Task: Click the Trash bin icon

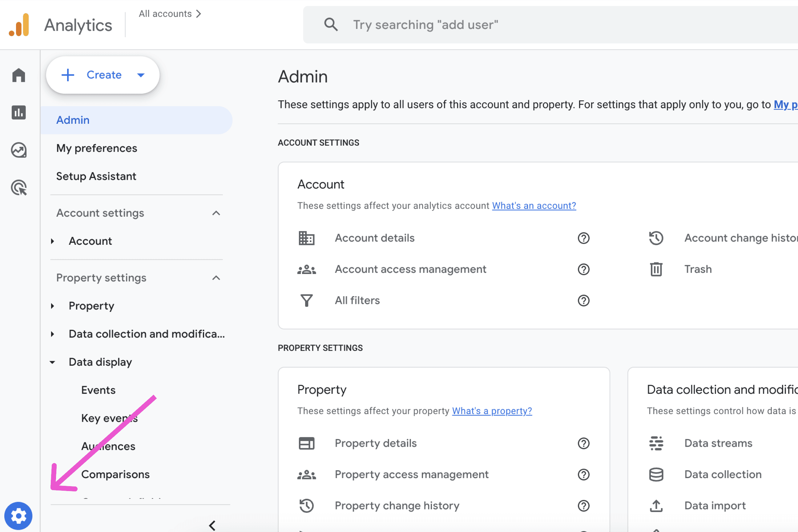Action: (656, 269)
